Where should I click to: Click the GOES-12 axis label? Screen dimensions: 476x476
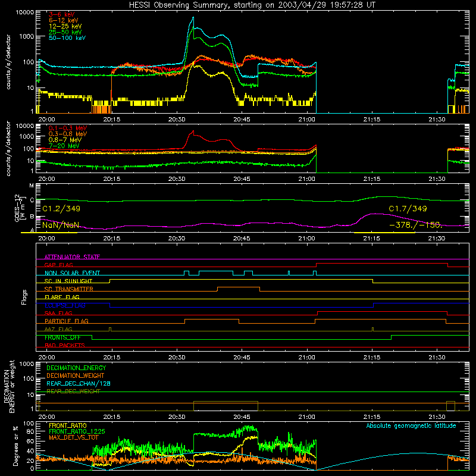19,208
